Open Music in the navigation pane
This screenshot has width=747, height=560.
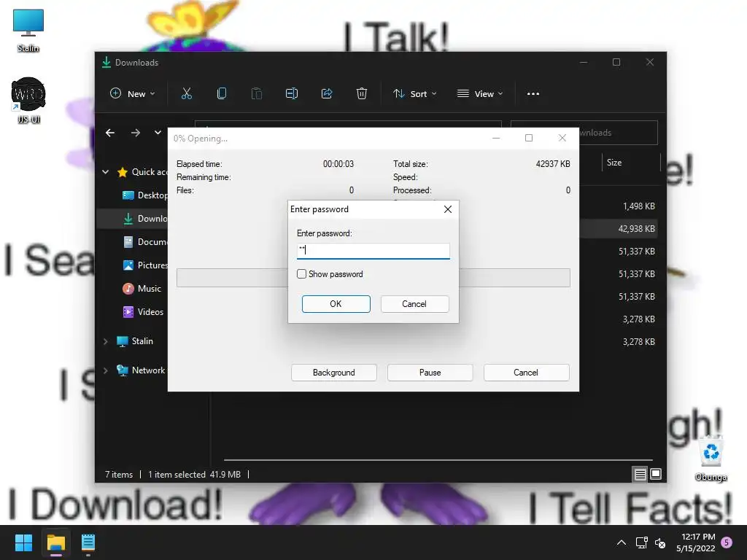pyautogui.click(x=142, y=289)
